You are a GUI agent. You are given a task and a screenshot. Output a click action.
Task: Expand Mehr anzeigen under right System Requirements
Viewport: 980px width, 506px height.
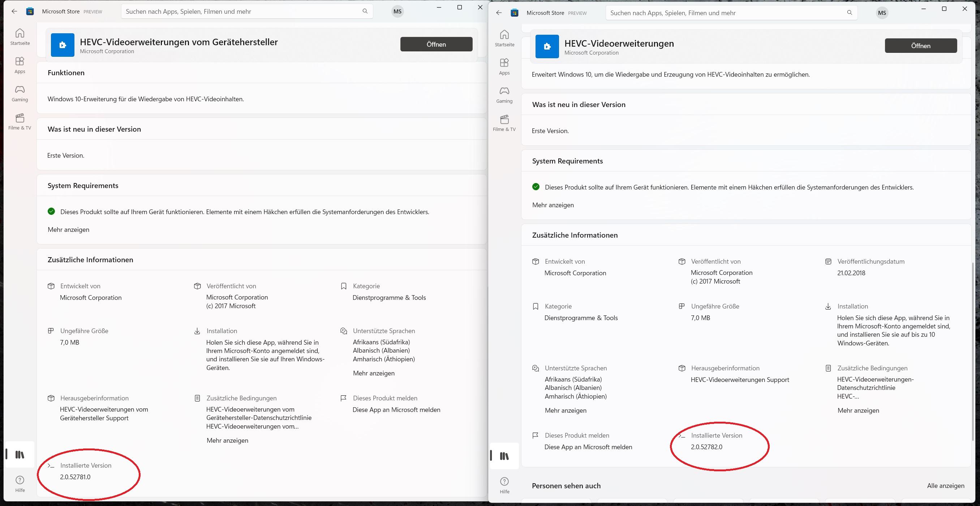pos(553,205)
